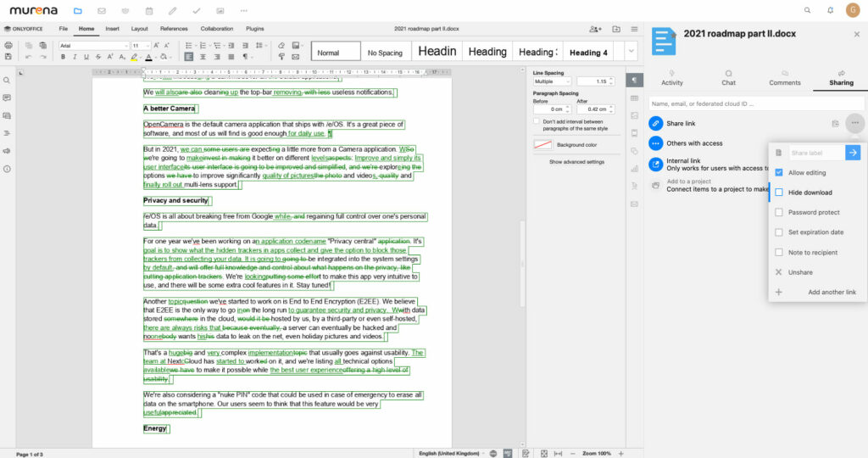Switch to the References tab
Screen dimensions: 868x458
174,28
